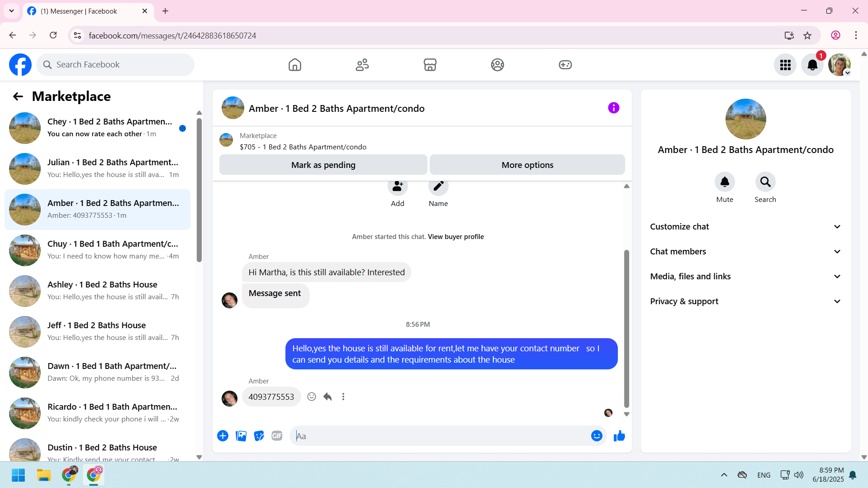Viewport: 868px width, 488px height.
Task: Click More options button
Action: click(x=527, y=165)
